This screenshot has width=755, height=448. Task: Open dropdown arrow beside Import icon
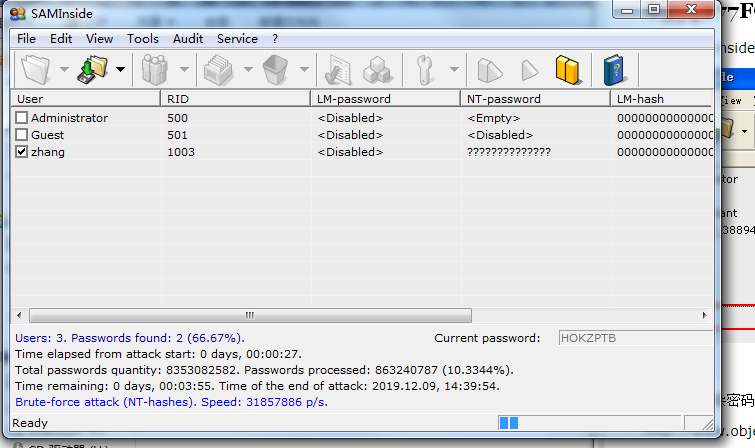tap(120, 69)
